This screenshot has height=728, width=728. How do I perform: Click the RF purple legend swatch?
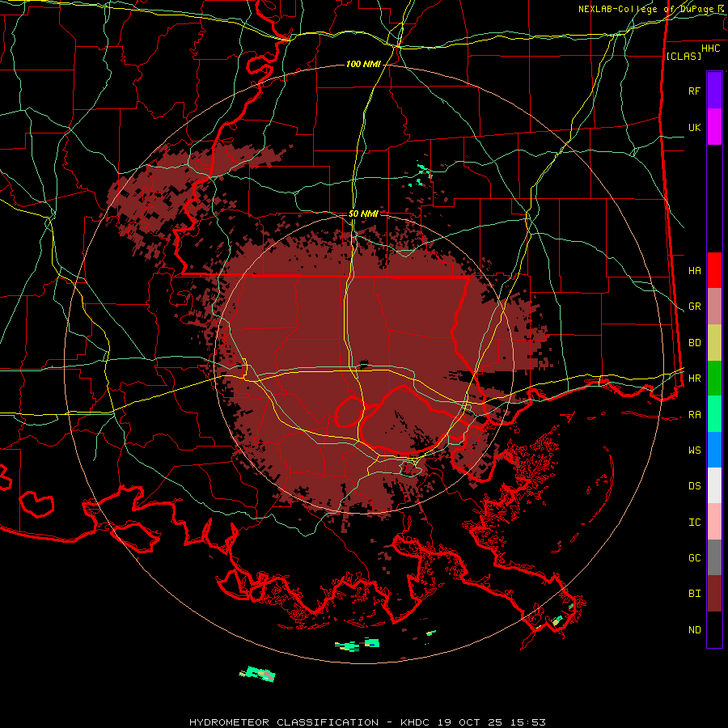point(714,91)
